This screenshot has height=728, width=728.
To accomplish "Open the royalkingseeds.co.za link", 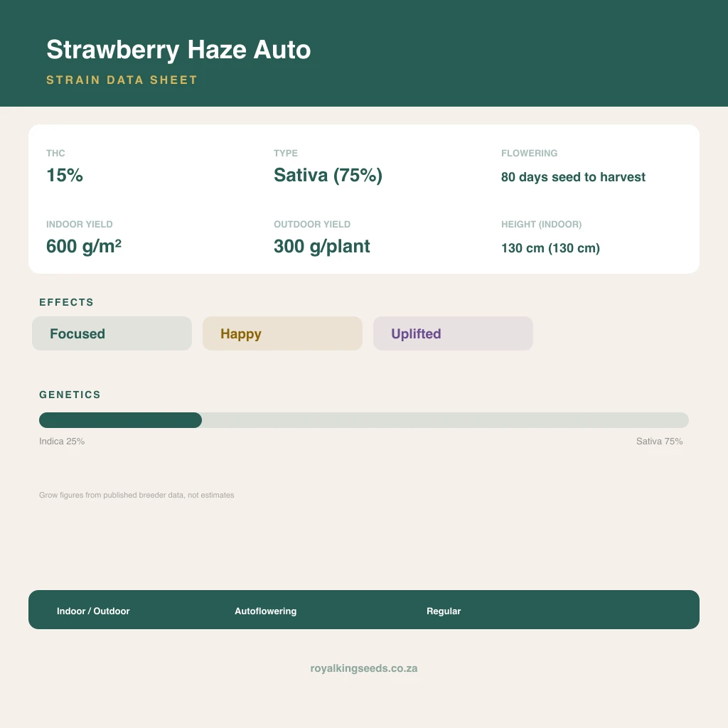I will click(x=364, y=668).
